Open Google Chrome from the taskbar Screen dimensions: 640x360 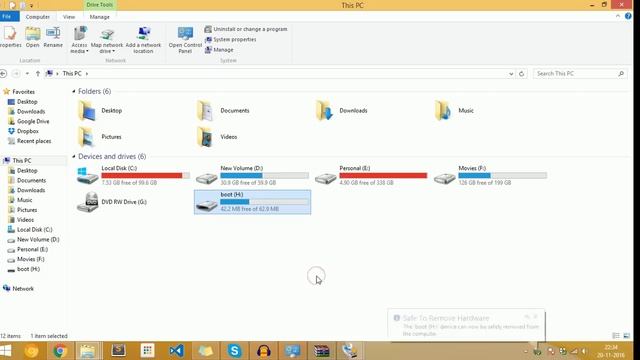click(60, 351)
